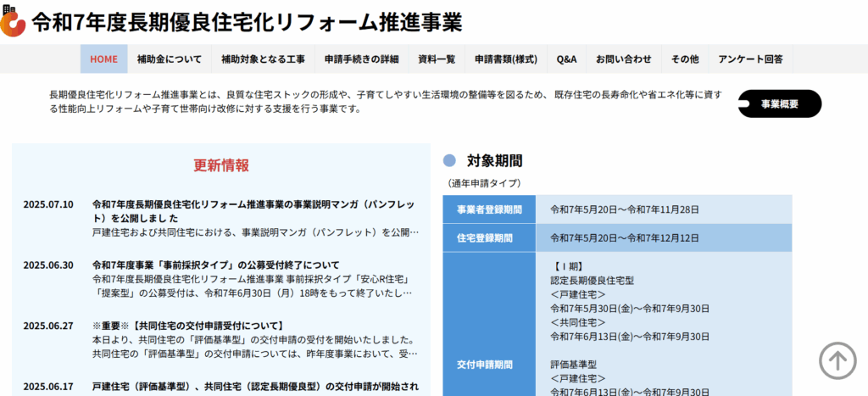Click the scroll-to-top arrow icon
Image resolution: width=868 pixels, height=396 pixels.
coord(837,360)
